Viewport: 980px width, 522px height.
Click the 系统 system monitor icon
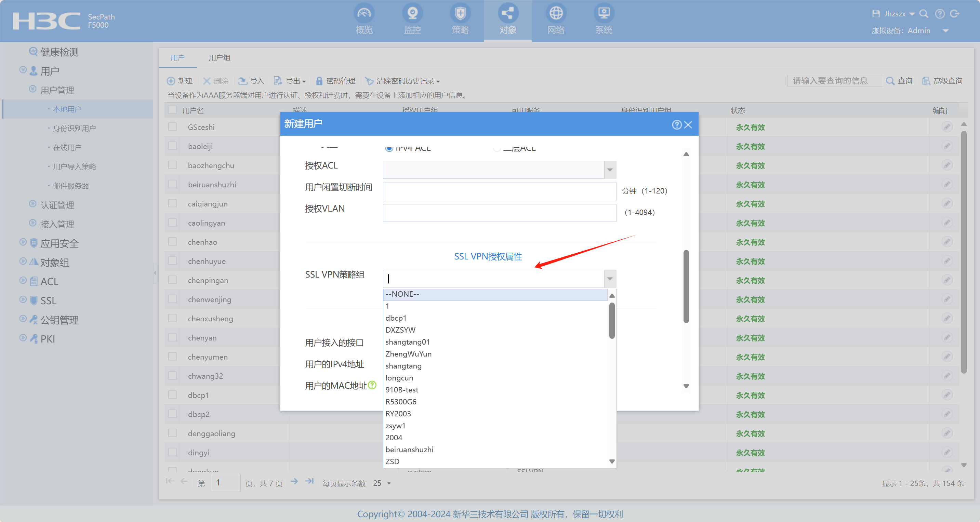click(x=604, y=14)
